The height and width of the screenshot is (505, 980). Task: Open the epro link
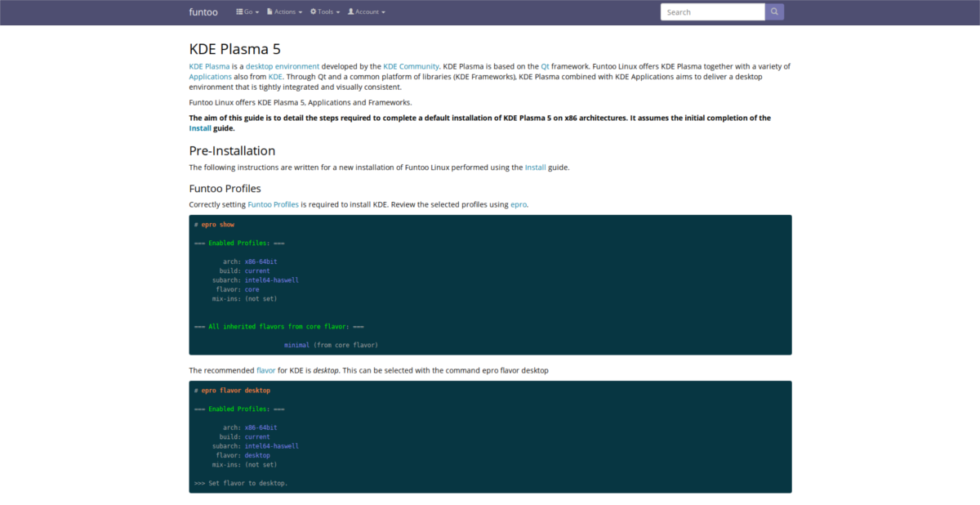(x=519, y=204)
